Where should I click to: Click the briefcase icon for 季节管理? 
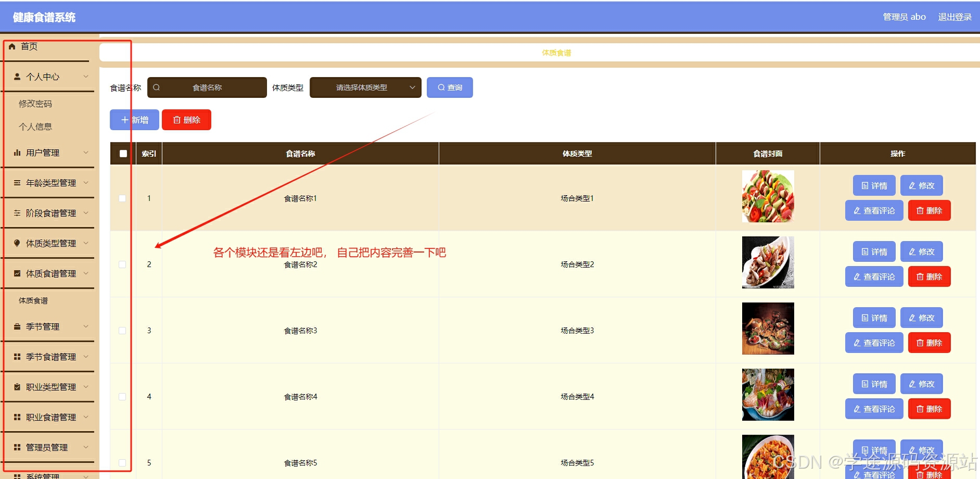click(x=17, y=326)
